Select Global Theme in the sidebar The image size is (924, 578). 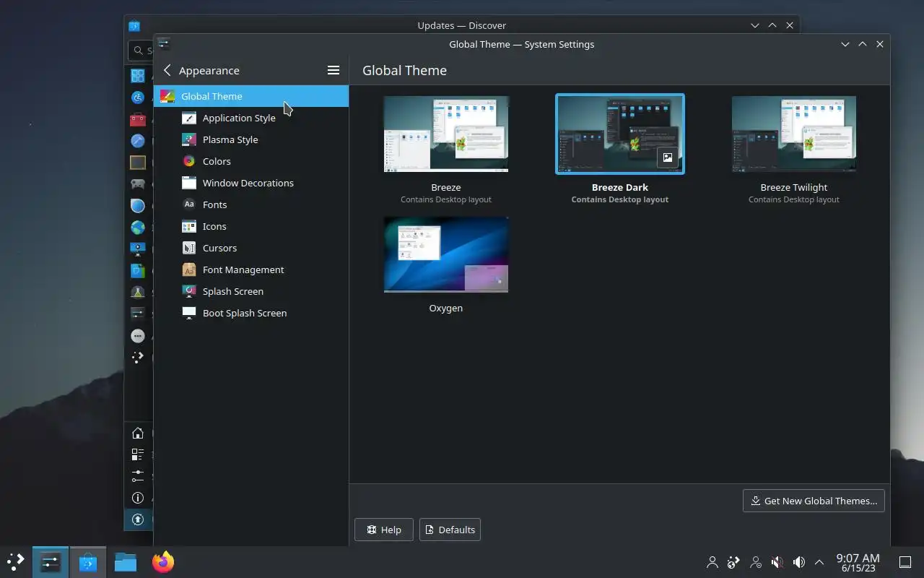click(250, 96)
